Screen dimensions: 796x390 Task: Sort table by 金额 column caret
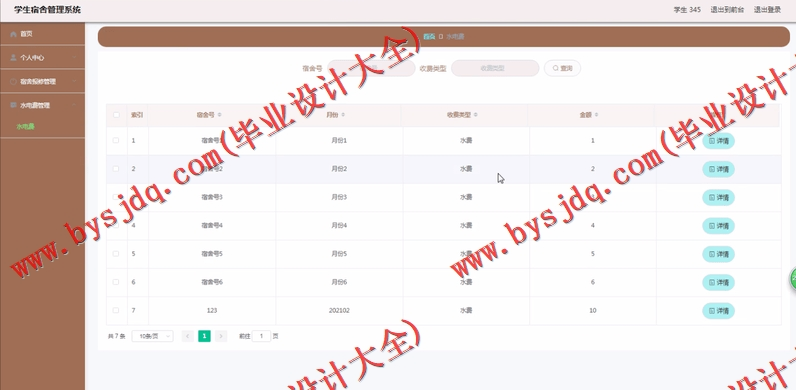[x=596, y=115]
